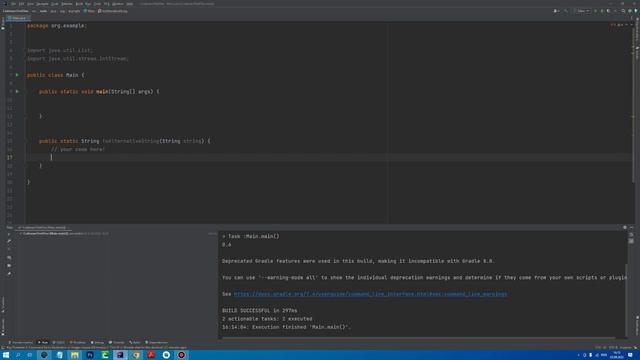Screen dimensions: 640x360
Task: Toggle soft-wrap icon beside console output
Action: [x=631, y=235]
